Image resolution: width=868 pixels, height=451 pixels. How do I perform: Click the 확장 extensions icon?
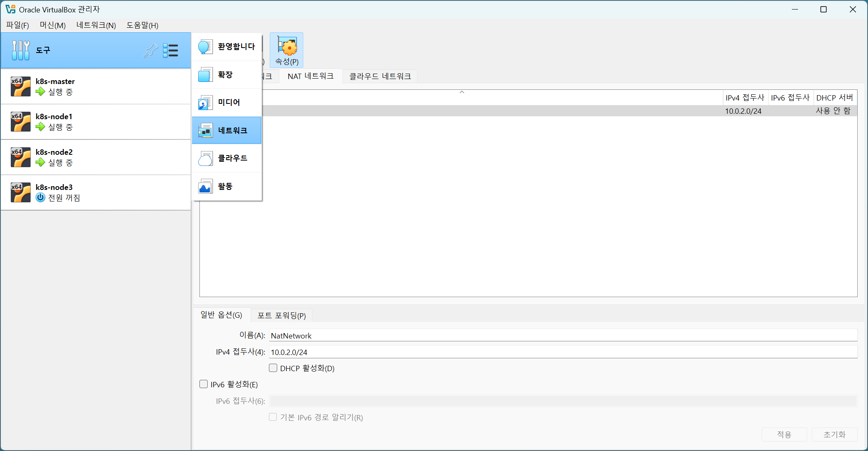(x=205, y=75)
